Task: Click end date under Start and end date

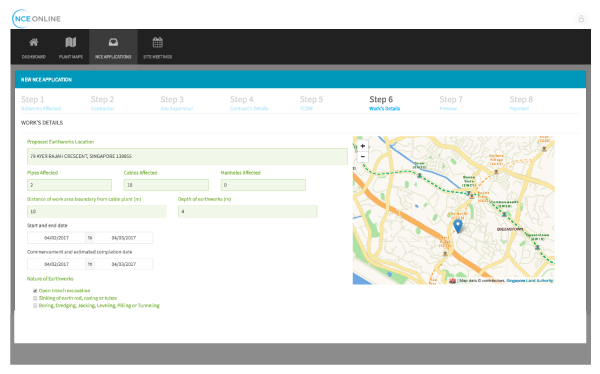Action: 124,238
